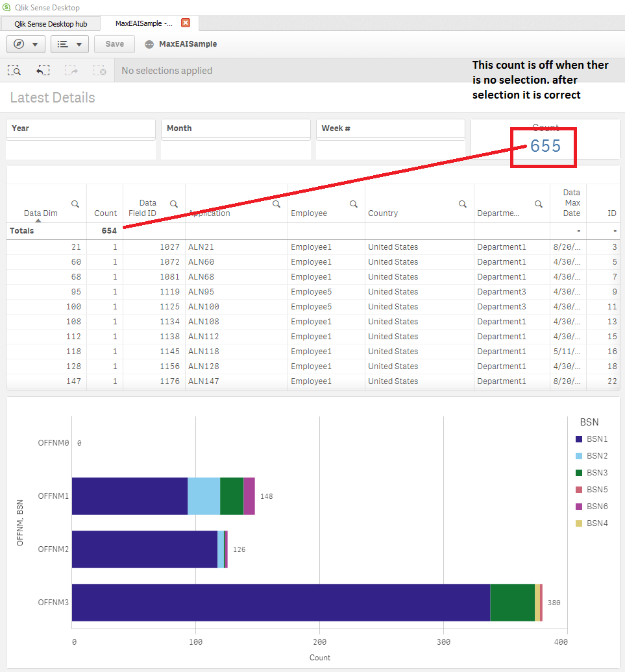This screenshot has height=672, width=625.
Task: Open the smart search selection tool
Action: tap(14, 71)
